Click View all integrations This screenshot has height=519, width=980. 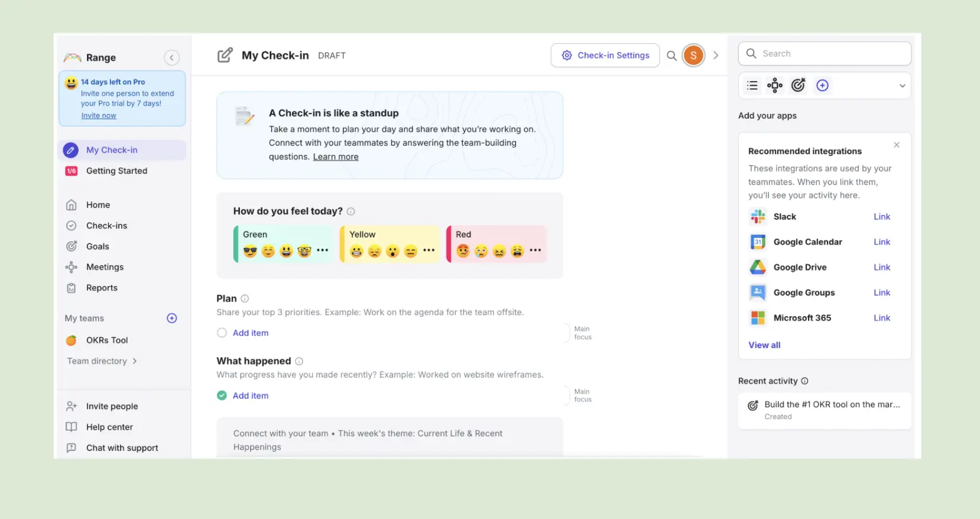click(764, 345)
